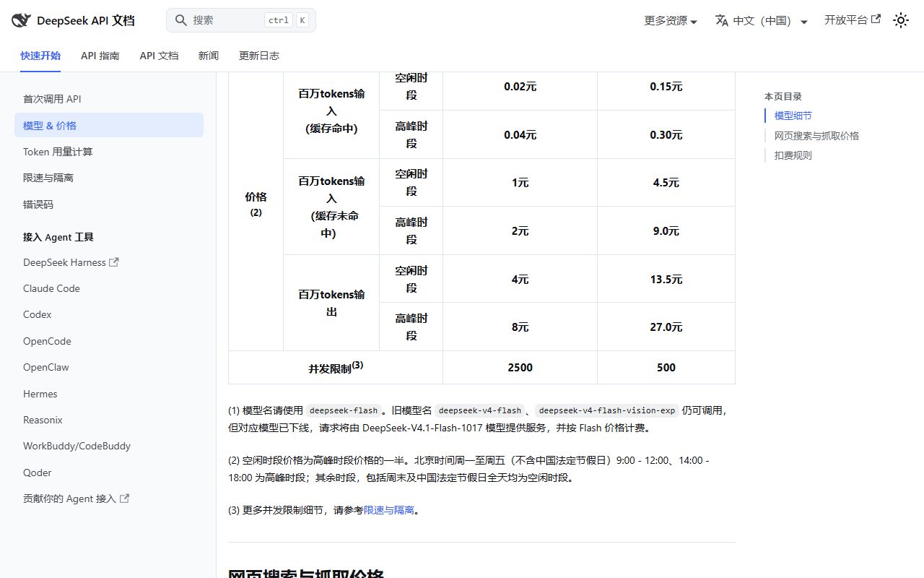Viewport: 924px width, 578px height.
Task: Jump to 模型细节 in page contents
Action: point(793,116)
